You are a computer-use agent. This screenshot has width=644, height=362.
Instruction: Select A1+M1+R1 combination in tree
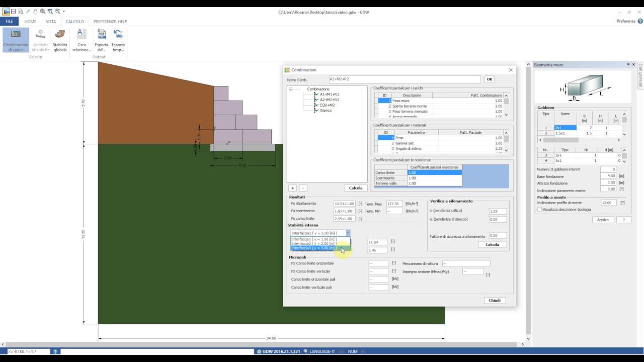[x=329, y=94]
